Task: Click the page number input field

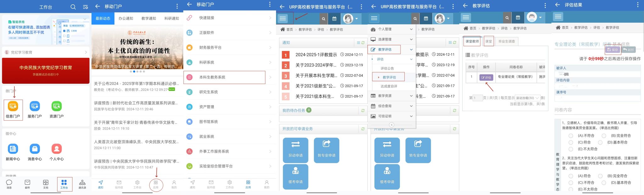Action: pos(477,98)
